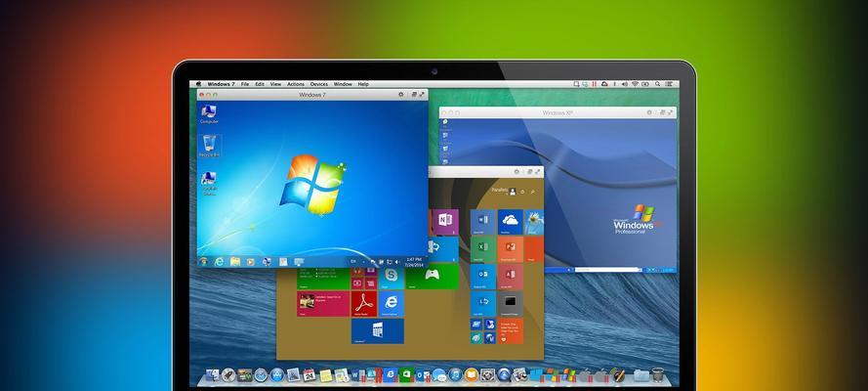Screen dimensions: 868x391
Task: Open Excel tile on Windows 8 Start
Action: 482,249
